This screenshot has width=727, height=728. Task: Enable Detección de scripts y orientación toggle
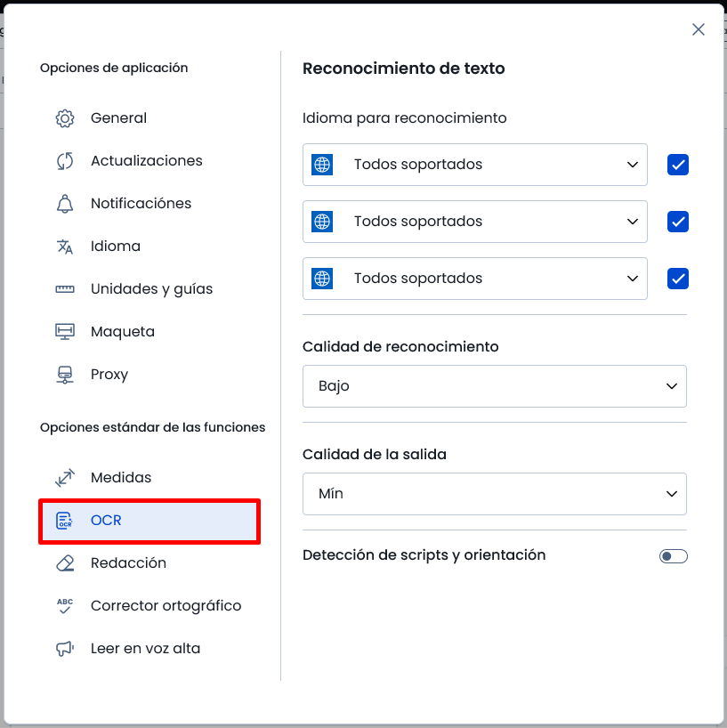(673, 556)
